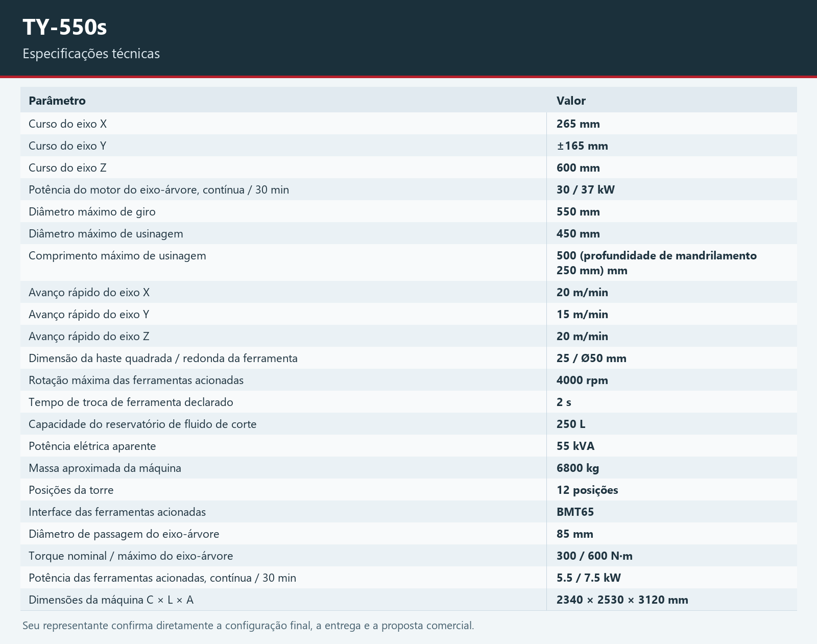Click the 'Especificações técnicas' subtitle
Screen dimensions: 817x644
(91, 54)
